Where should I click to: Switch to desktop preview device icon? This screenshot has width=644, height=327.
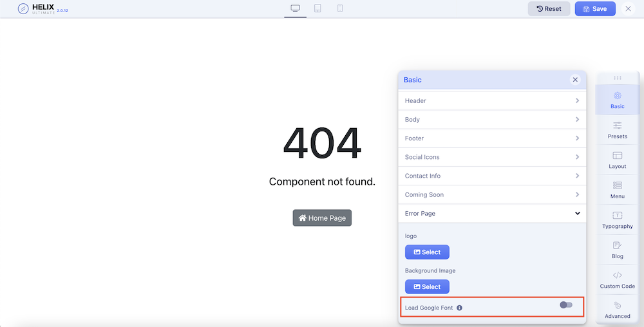point(295,8)
